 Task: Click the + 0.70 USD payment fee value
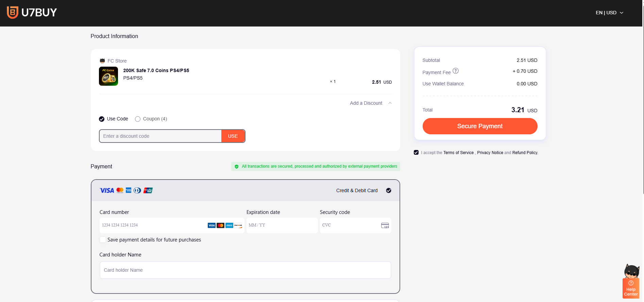(525, 71)
